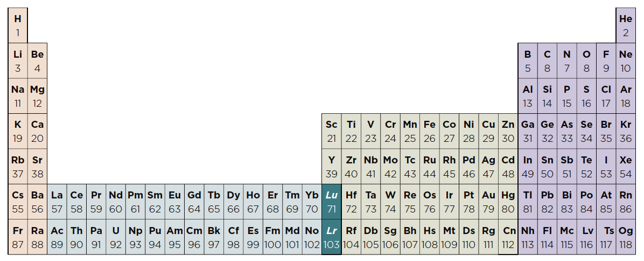Select the Oganesson (Og) element cell

click(x=626, y=237)
